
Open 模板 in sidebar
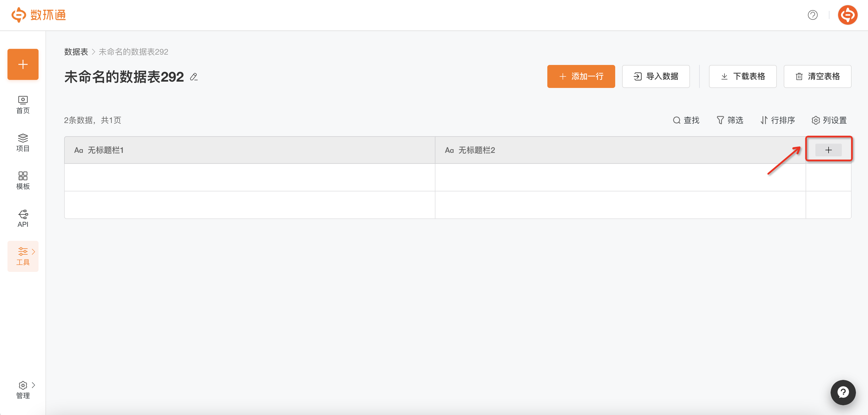point(23,181)
